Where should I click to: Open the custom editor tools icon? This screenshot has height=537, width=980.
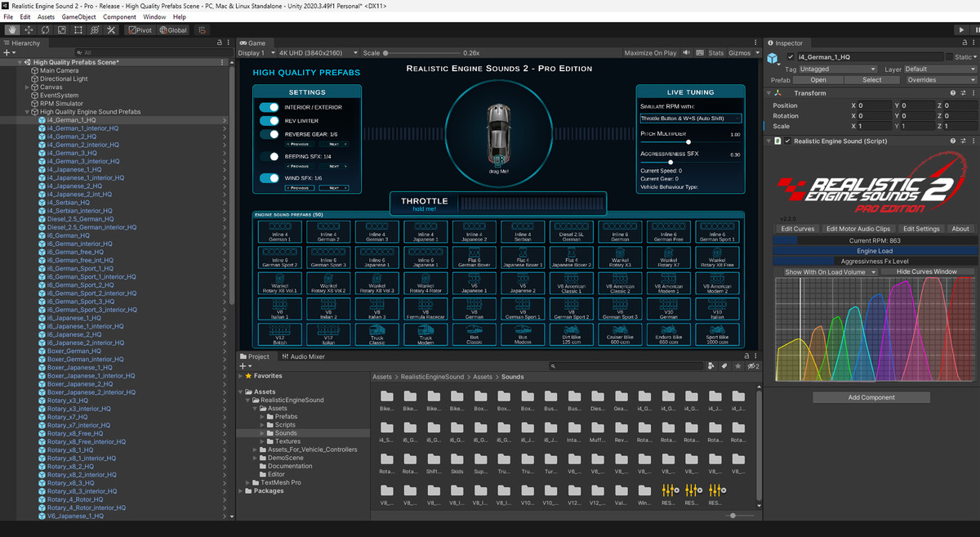point(111,29)
